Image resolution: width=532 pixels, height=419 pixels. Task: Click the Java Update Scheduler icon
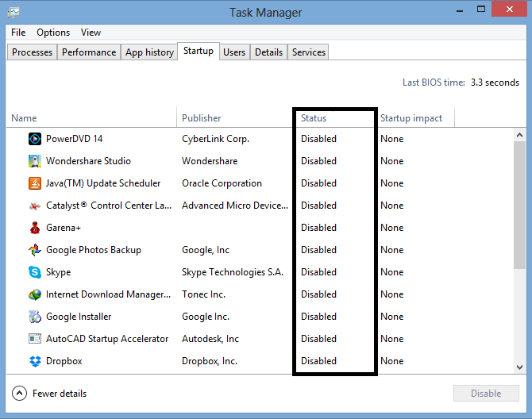click(35, 183)
